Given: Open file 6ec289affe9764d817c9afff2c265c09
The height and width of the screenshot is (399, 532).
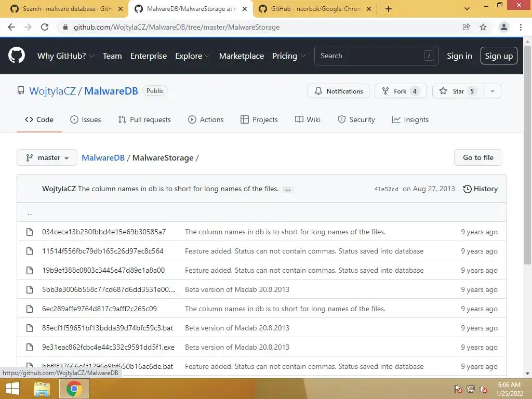Looking at the screenshot, I should click(x=99, y=309).
